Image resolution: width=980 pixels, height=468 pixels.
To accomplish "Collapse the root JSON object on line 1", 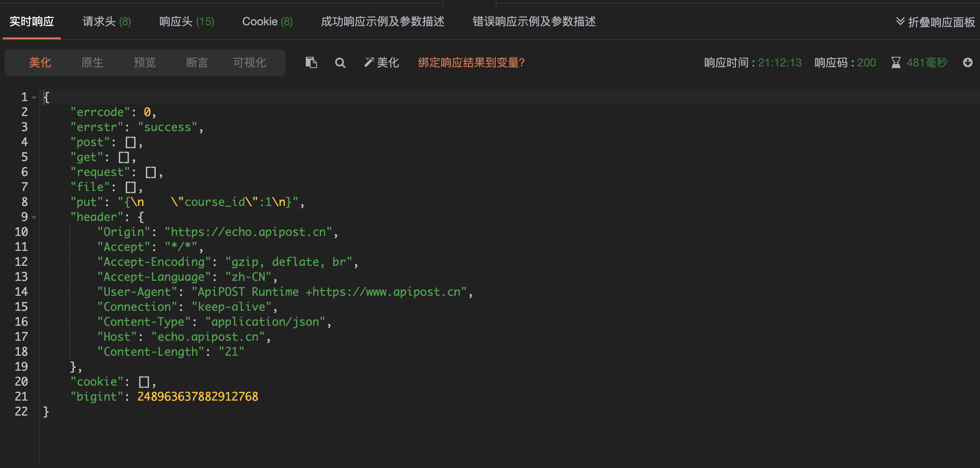I will 34,97.
